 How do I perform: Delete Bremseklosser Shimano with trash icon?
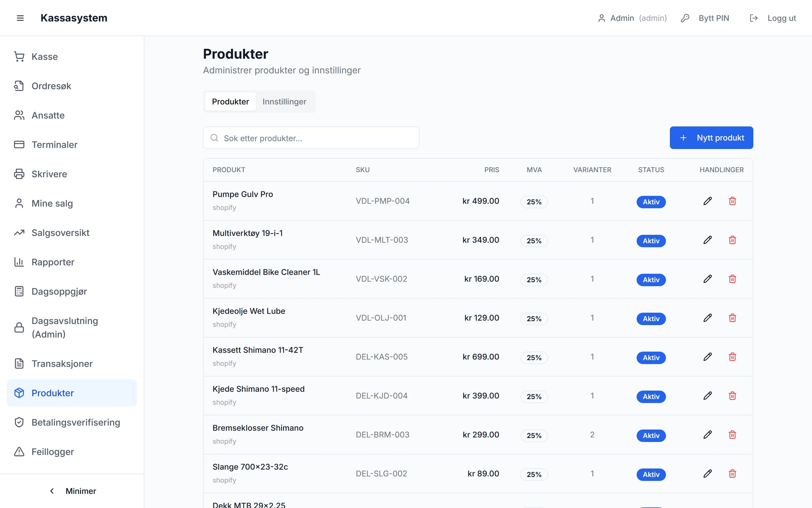(732, 435)
